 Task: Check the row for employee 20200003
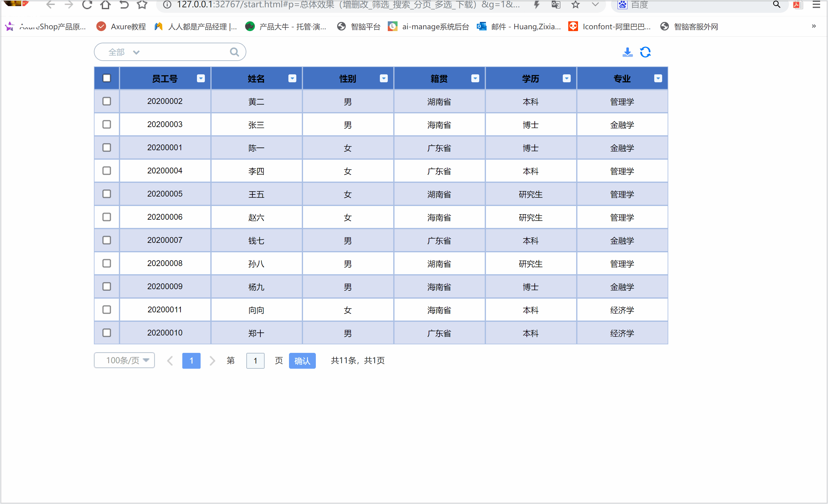coord(107,125)
